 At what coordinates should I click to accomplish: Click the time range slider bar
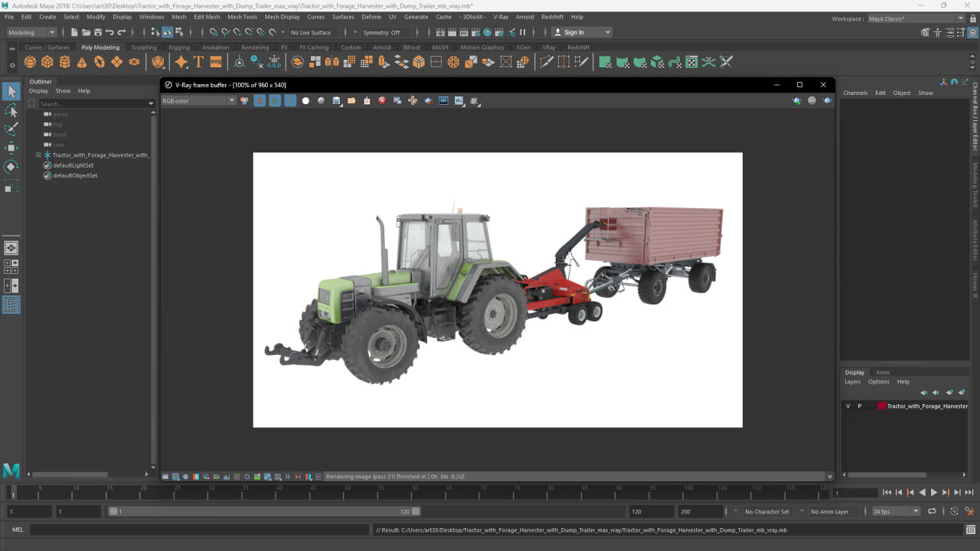(264, 511)
